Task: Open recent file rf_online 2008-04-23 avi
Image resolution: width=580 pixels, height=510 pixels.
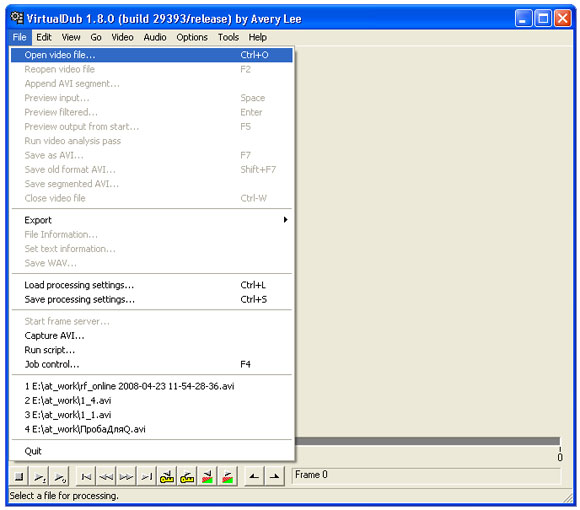Action: (152, 386)
